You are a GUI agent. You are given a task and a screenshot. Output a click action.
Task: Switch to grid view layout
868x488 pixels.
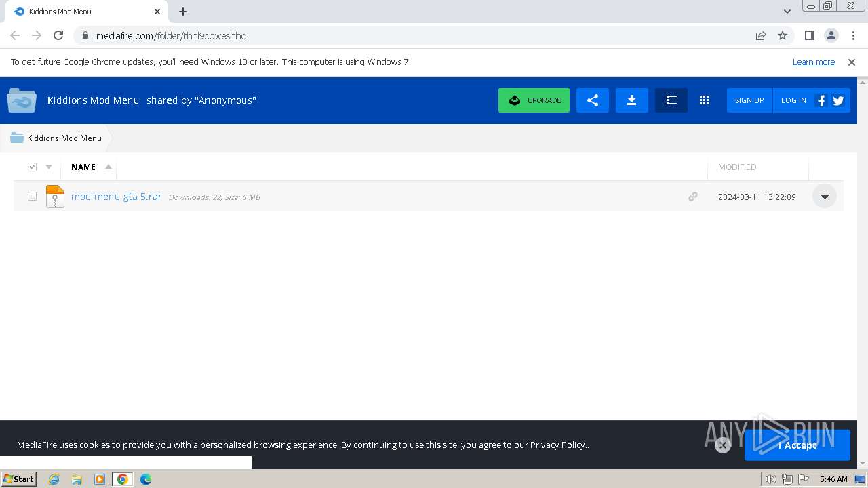704,100
